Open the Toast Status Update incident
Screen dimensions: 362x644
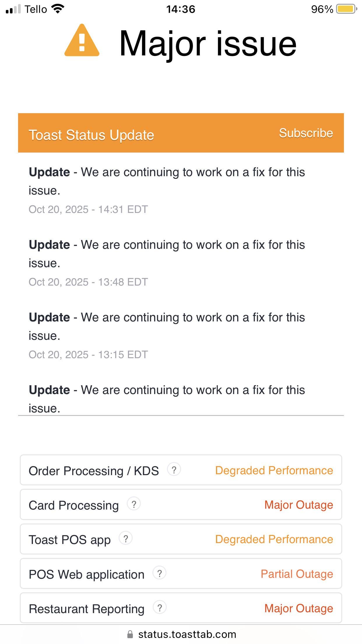click(91, 135)
